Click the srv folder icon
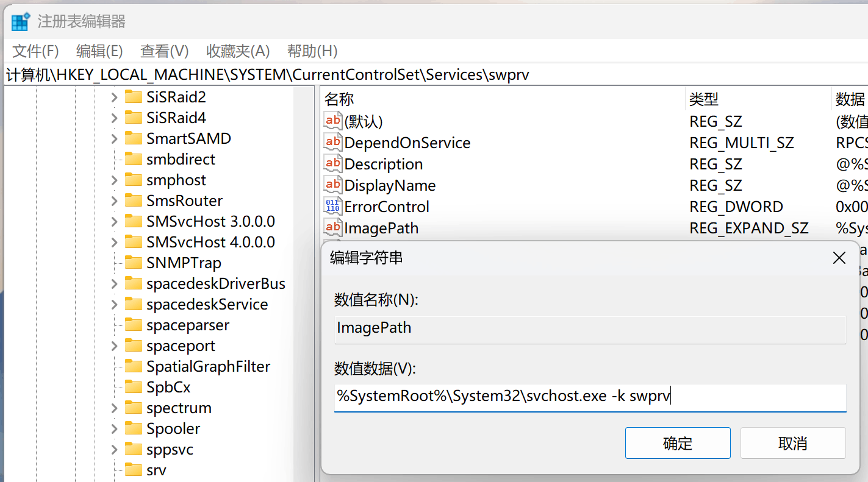This screenshot has height=482, width=868. click(133, 470)
